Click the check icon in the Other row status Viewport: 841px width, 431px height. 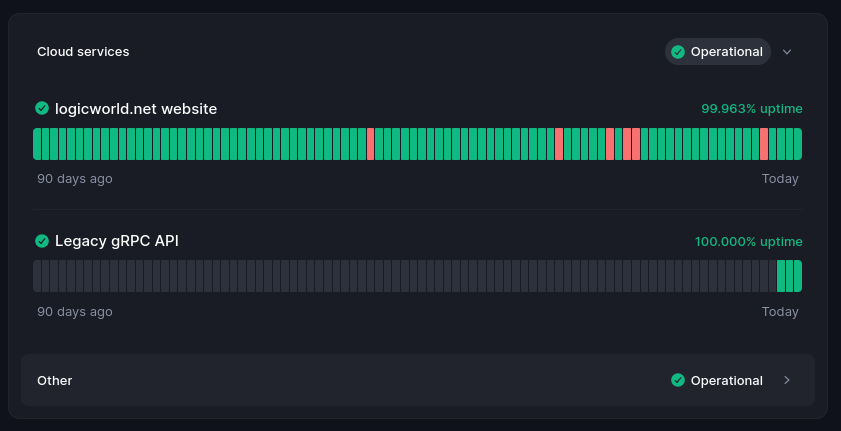coord(678,380)
